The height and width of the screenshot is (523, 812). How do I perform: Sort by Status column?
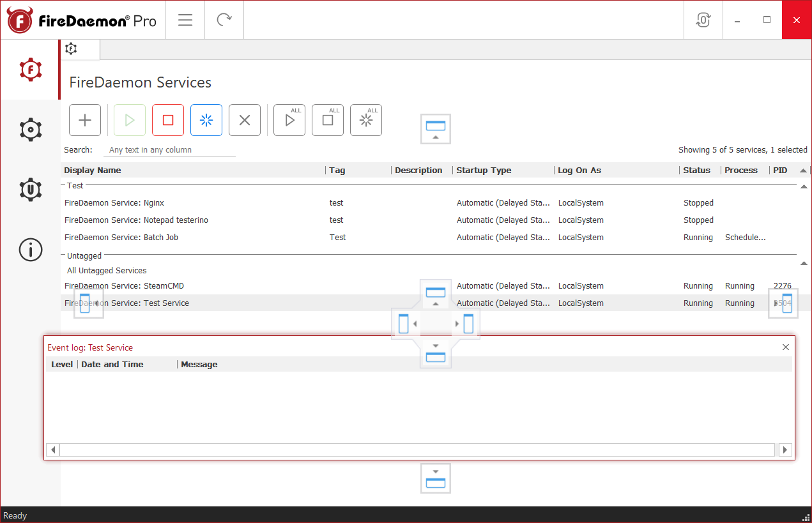(x=700, y=171)
